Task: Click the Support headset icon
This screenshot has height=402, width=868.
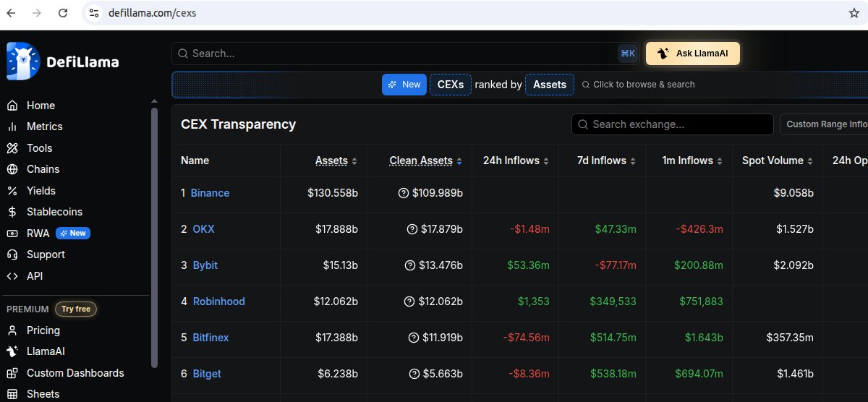Action: click(12, 255)
